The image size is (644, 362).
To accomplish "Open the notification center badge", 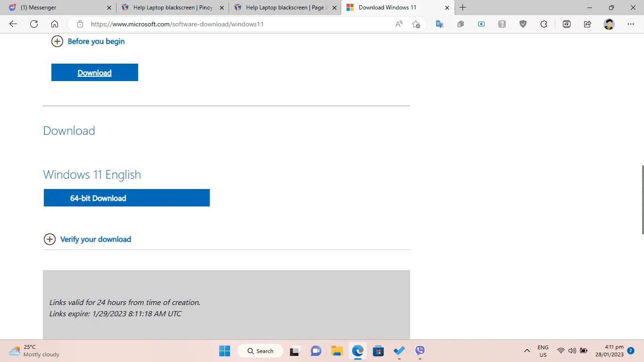I will tap(631, 351).
